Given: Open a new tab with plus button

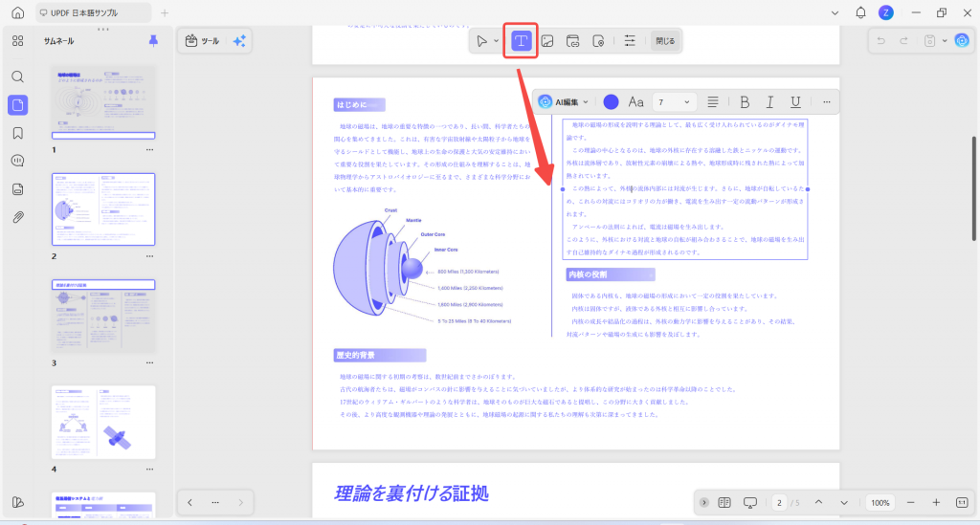Looking at the screenshot, I should coord(165,12).
